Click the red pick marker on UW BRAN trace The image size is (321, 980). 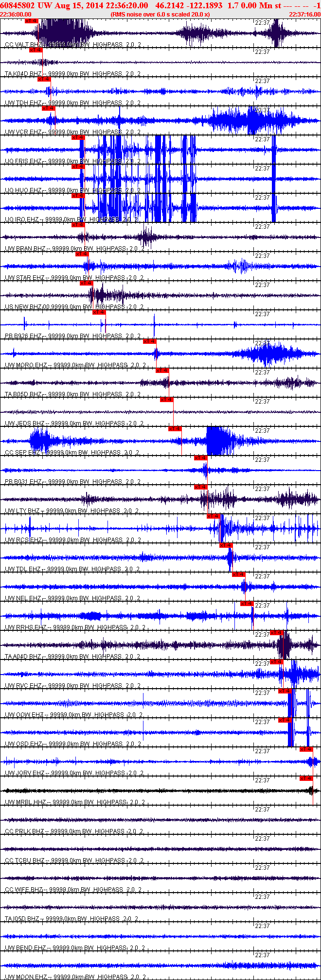click(x=78, y=225)
